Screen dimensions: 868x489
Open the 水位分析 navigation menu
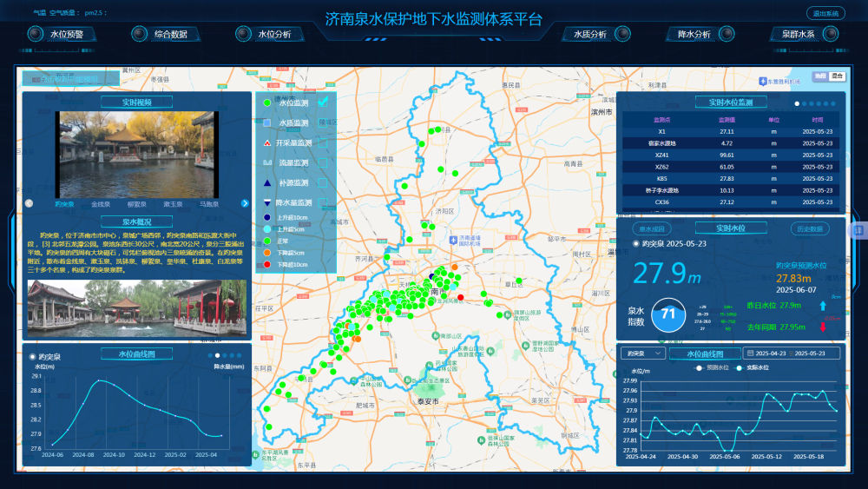[274, 34]
